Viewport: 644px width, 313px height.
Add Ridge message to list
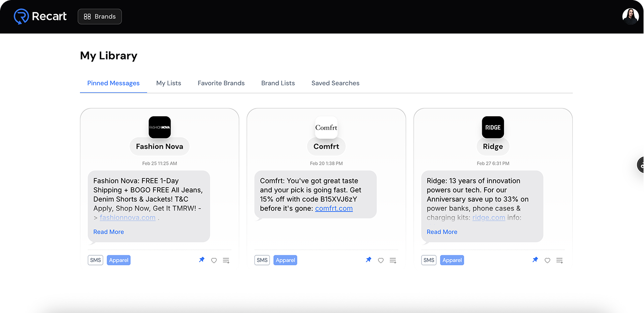coord(560,261)
